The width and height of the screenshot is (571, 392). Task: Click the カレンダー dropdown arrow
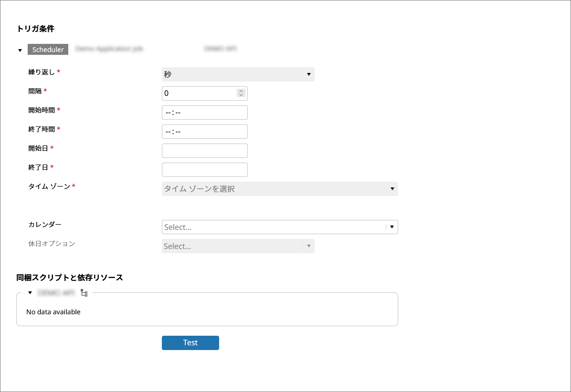[x=391, y=227]
